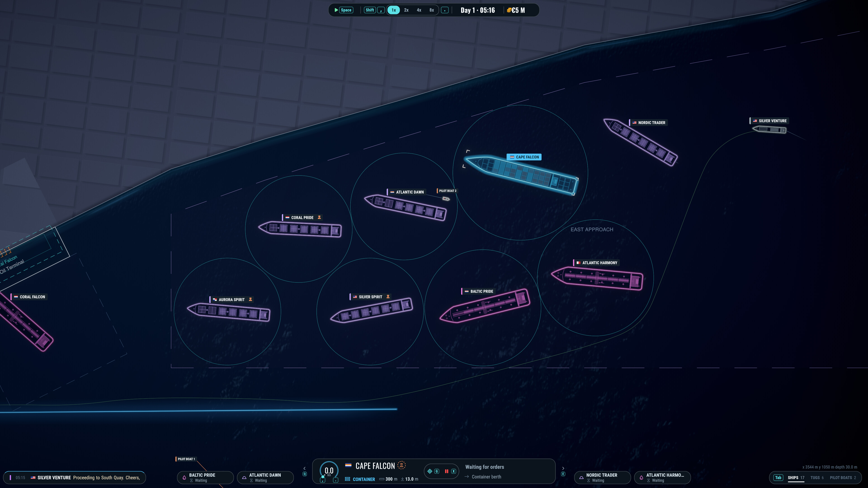Select the Nordic Trader ship label
Image resolution: width=868 pixels, height=488 pixels.
coord(648,123)
